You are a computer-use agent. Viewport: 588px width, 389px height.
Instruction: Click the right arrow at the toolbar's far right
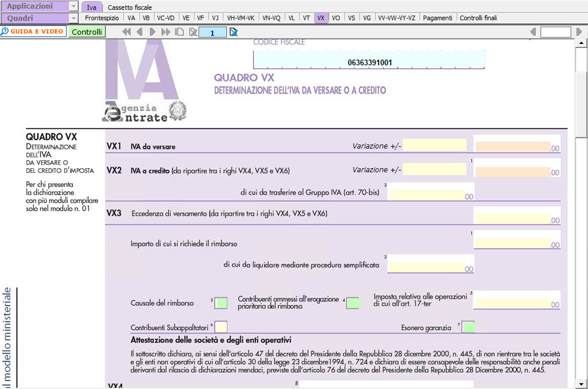pyautogui.click(x=579, y=32)
